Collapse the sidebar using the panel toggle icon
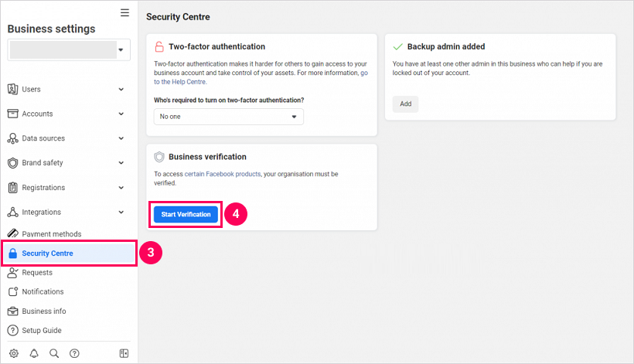 point(124,353)
